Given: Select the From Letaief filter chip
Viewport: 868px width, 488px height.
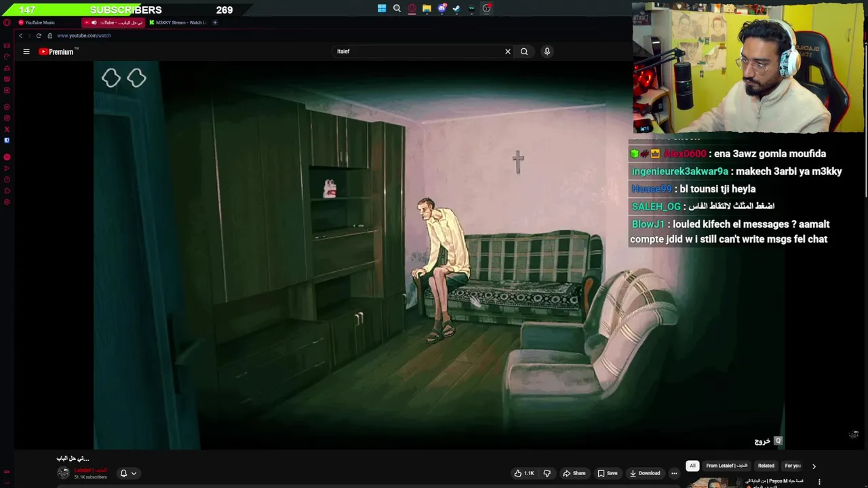Looking at the screenshot, I should pyautogui.click(x=726, y=466).
